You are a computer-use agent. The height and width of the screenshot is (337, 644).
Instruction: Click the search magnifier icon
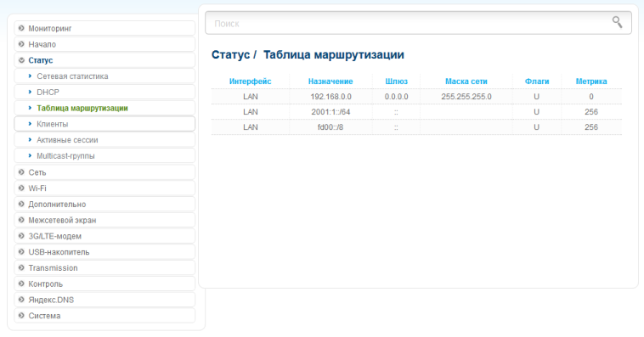pos(617,22)
